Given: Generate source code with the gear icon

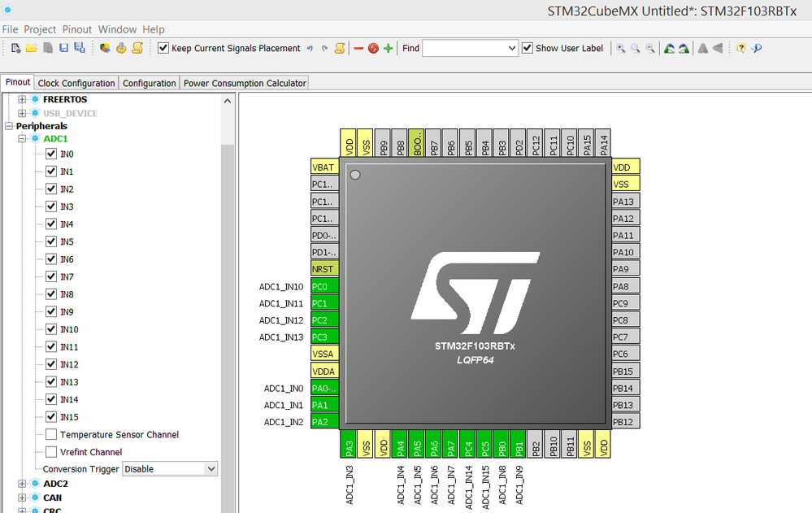Looking at the screenshot, I should [x=121, y=48].
